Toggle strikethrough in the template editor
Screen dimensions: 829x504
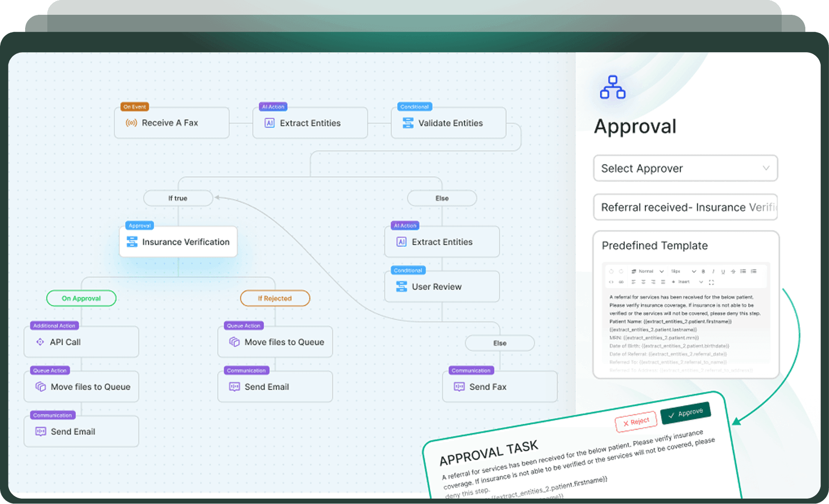pyautogui.click(x=733, y=271)
